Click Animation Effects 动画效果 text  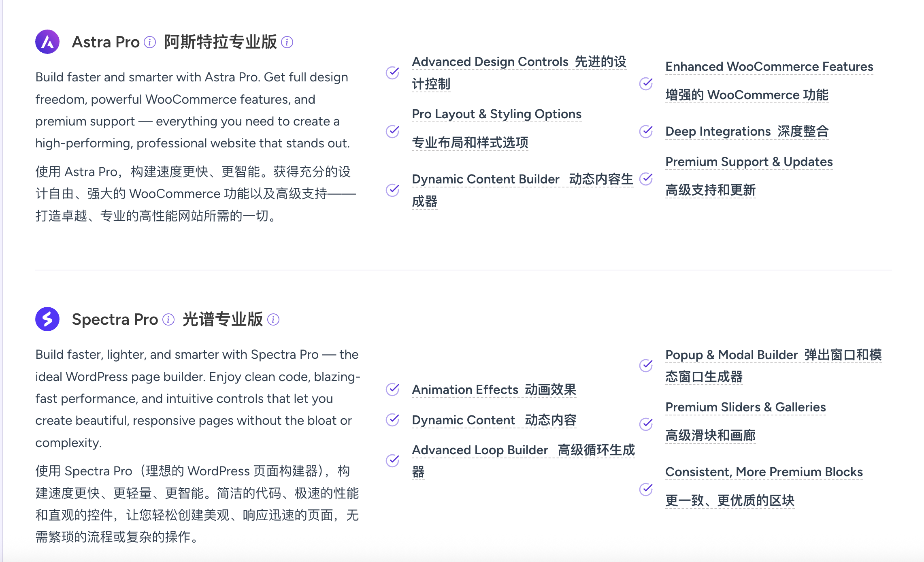click(x=494, y=390)
